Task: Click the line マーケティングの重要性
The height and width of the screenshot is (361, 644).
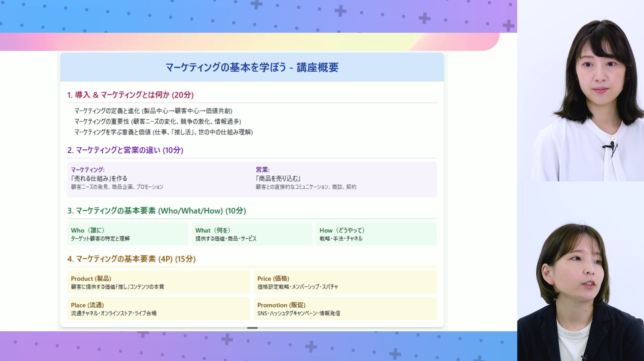Action: 158,121
